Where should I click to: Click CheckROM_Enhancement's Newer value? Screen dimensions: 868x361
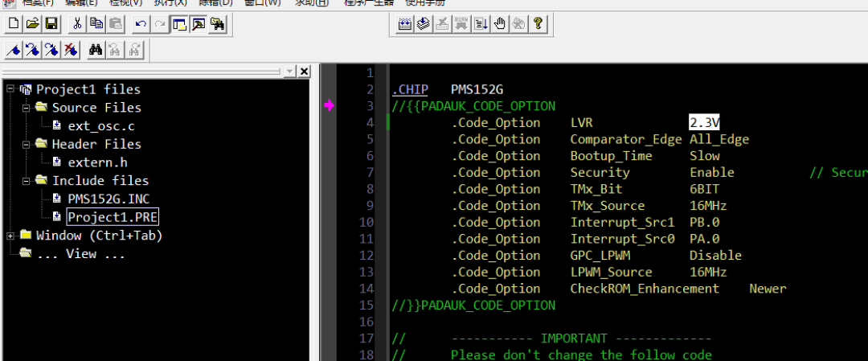pos(768,289)
